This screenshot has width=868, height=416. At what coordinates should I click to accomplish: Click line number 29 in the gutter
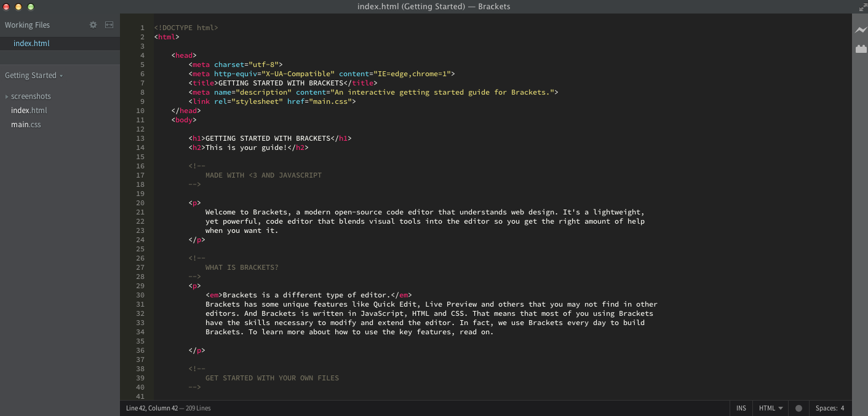[x=141, y=286]
